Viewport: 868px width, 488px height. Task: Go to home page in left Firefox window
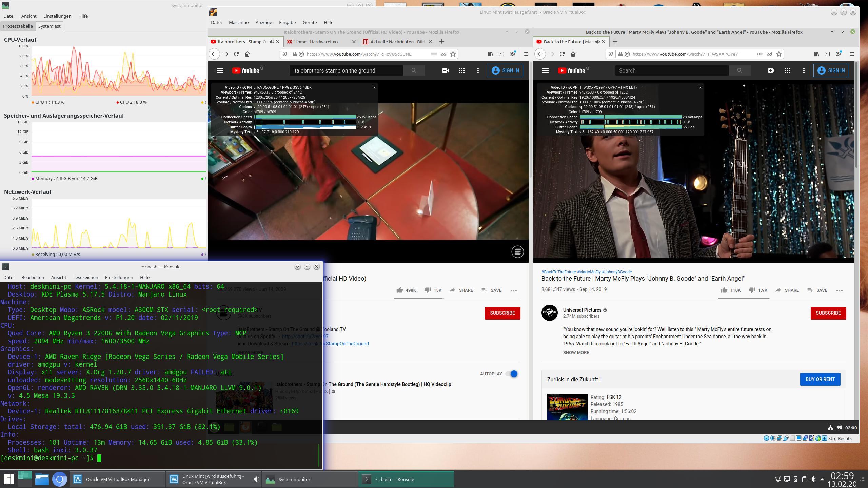[247, 54]
